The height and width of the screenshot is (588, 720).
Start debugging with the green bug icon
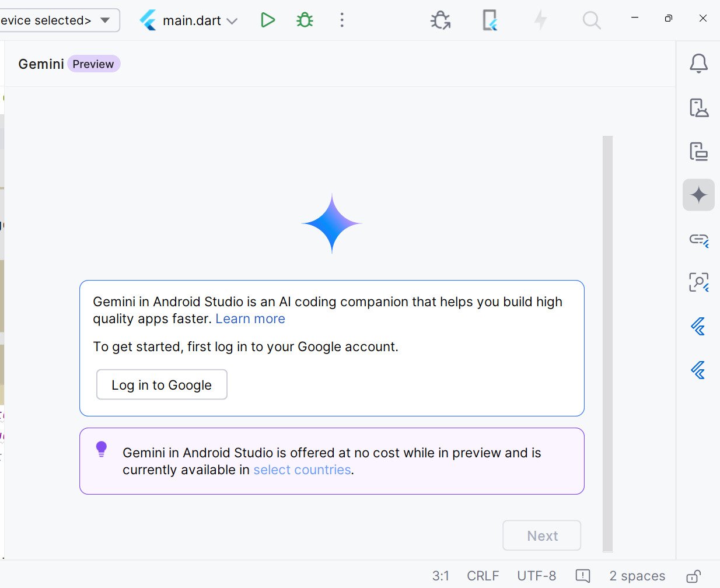[305, 20]
